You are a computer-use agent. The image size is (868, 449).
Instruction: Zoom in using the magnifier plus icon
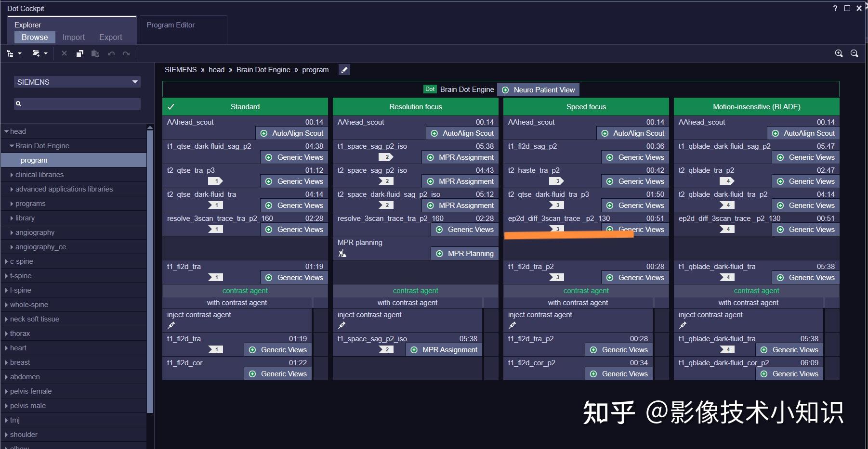coord(839,53)
